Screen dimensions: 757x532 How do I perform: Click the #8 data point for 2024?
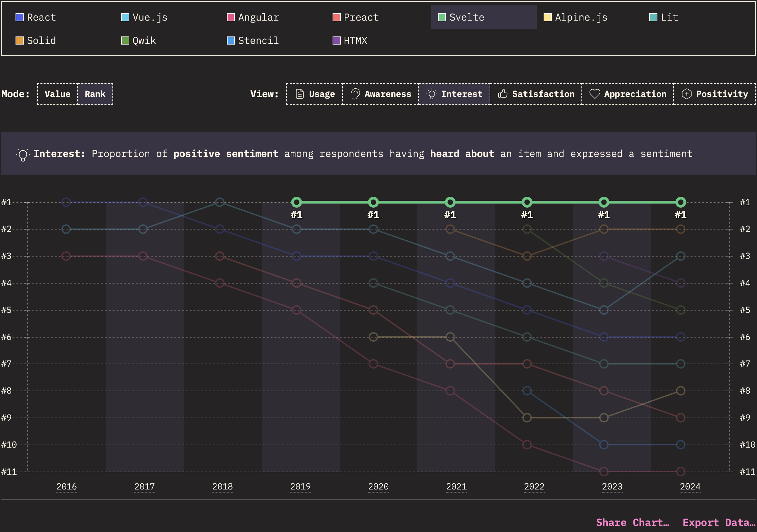(x=681, y=391)
